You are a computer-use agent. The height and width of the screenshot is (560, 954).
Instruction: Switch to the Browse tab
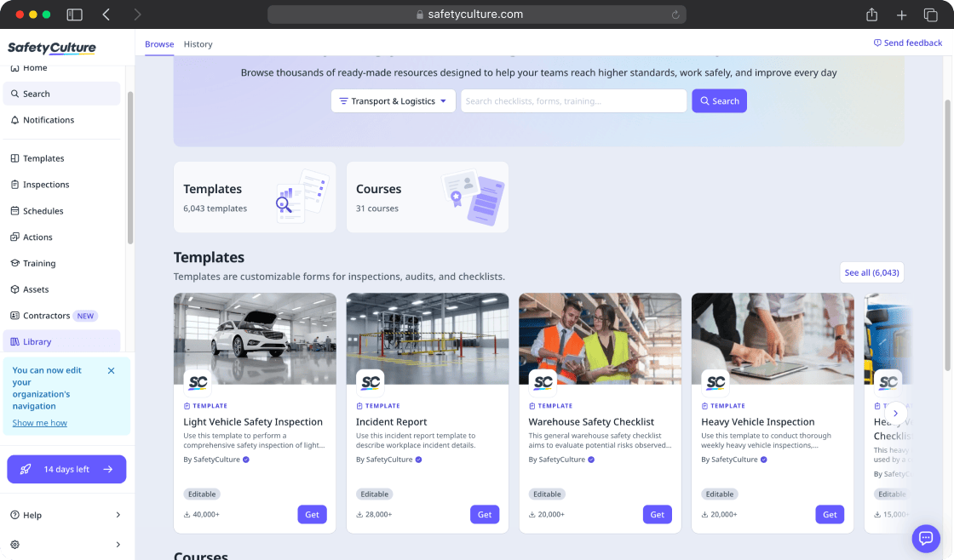tap(159, 43)
